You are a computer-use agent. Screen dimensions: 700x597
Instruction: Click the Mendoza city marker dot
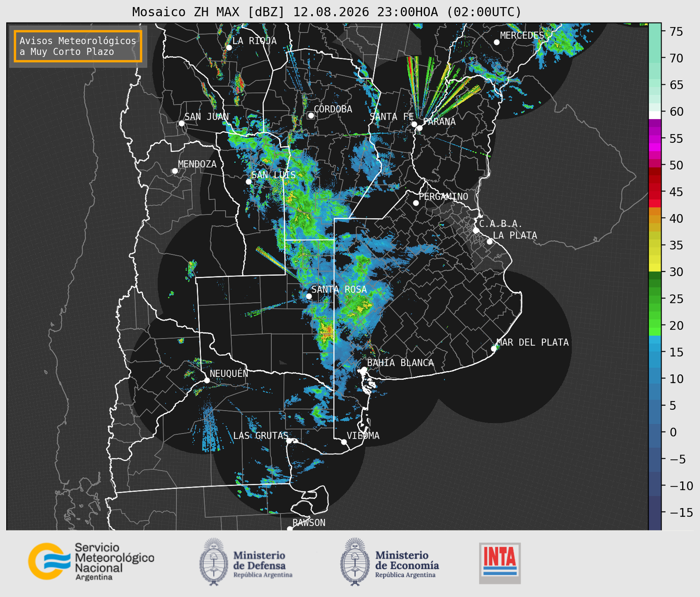pyautogui.click(x=175, y=171)
